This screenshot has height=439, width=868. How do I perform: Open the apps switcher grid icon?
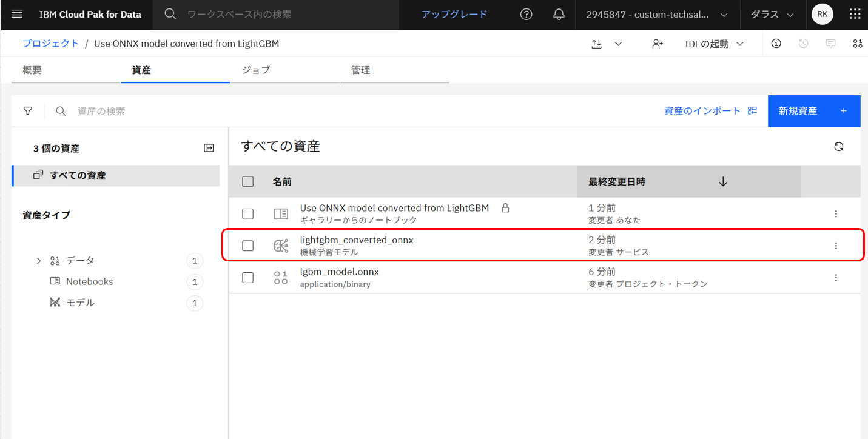point(855,13)
